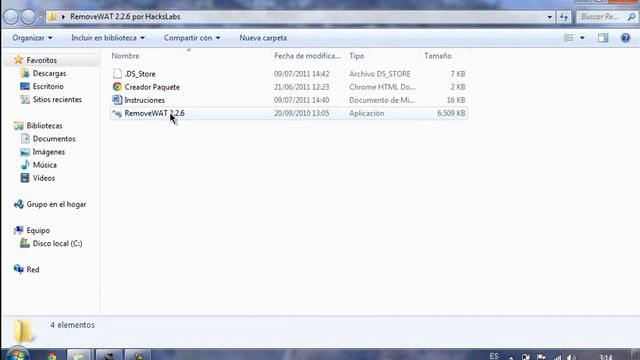
Task: Click the date 21/06/2011 12:23
Action: click(x=301, y=87)
